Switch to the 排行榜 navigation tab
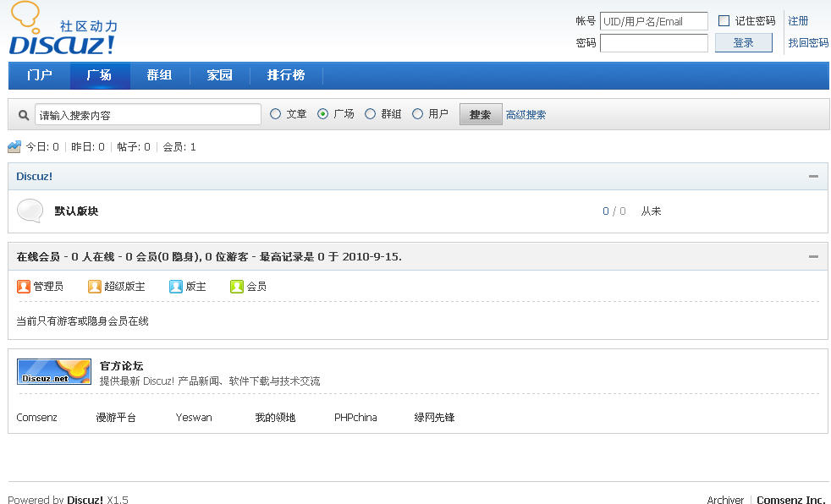This screenshot has height=504, width=831. tap(286, 75)
